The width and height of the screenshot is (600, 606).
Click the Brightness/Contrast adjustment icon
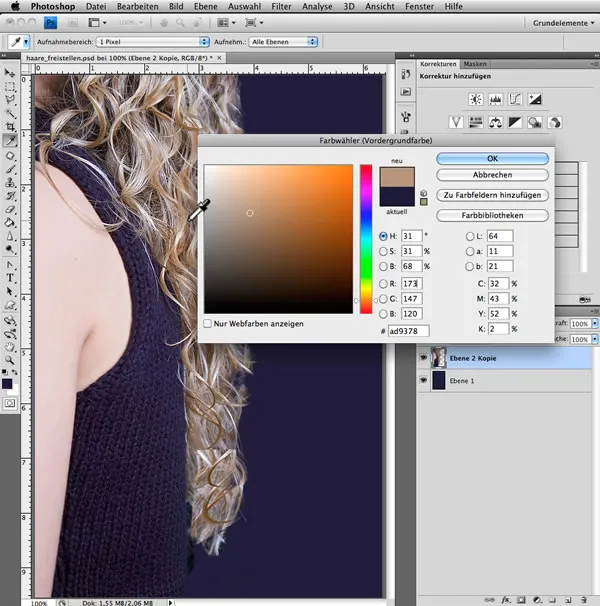coord(474,99)
